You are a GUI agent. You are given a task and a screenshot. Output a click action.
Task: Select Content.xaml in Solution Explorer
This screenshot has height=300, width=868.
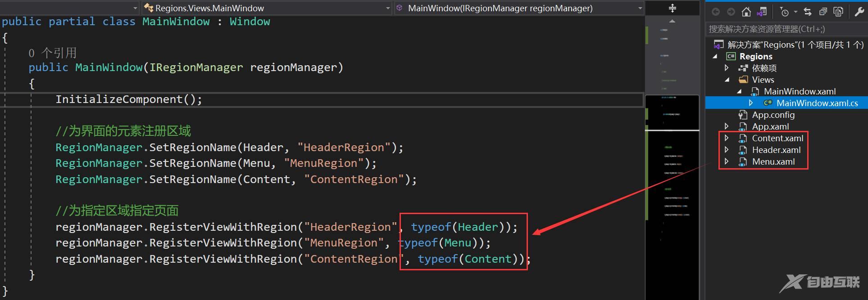777,138
